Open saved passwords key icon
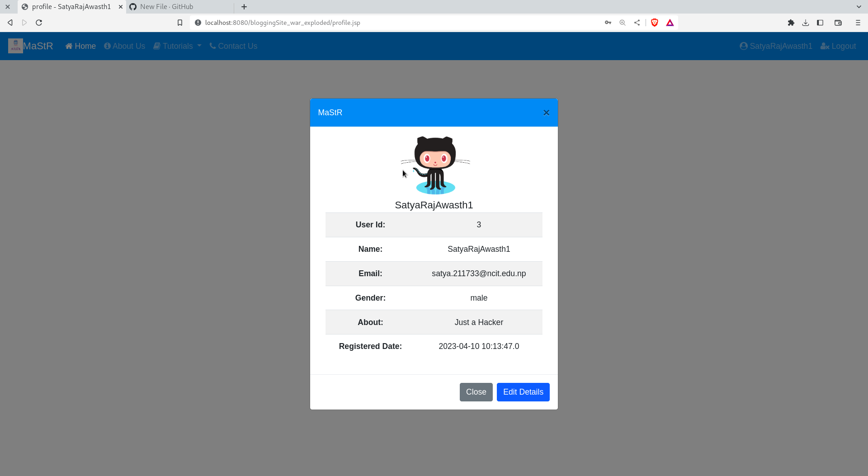 [x=608, y=23]
